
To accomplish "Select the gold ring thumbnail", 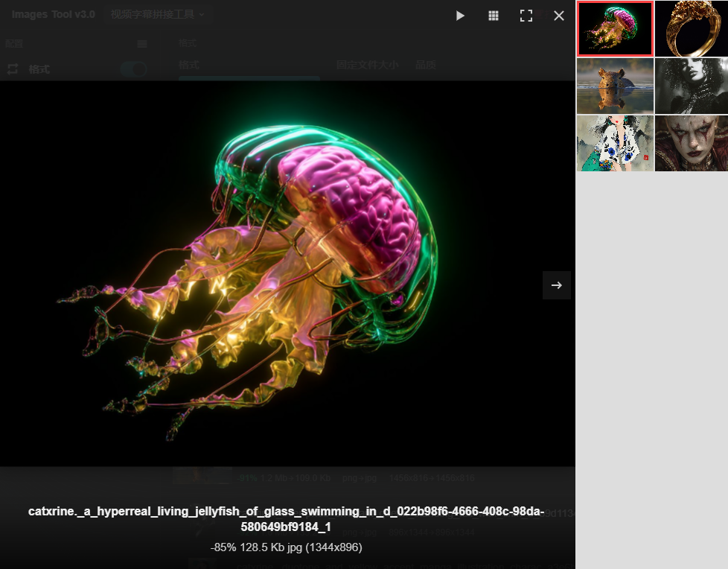I will (692, 29).
